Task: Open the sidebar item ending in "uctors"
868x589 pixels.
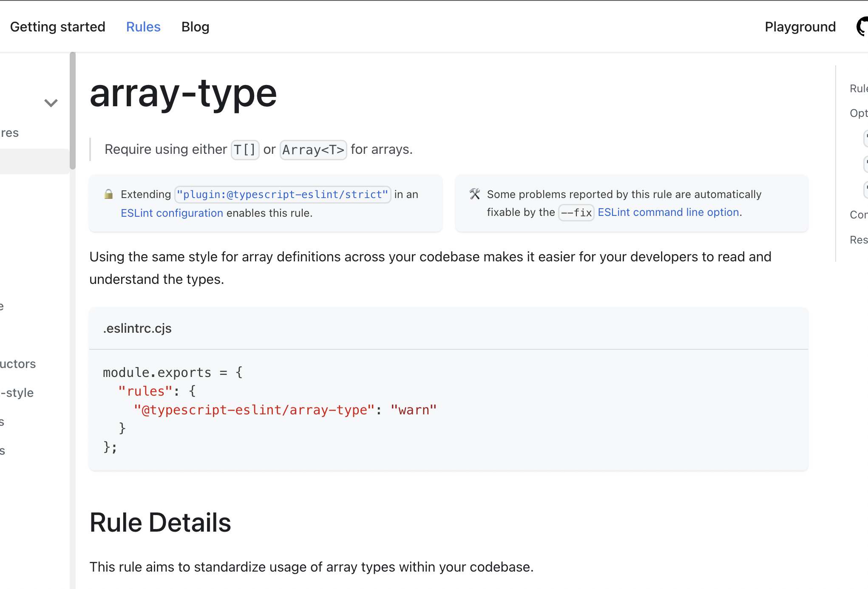Action: pyautogui.click(x=18, y=364)
